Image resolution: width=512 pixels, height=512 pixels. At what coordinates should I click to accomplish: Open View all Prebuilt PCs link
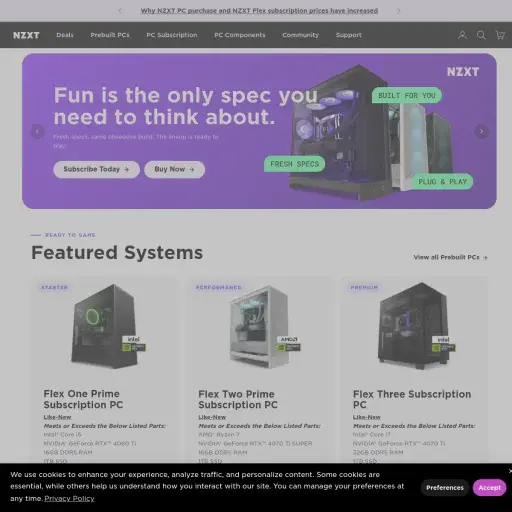click(450, 257)
